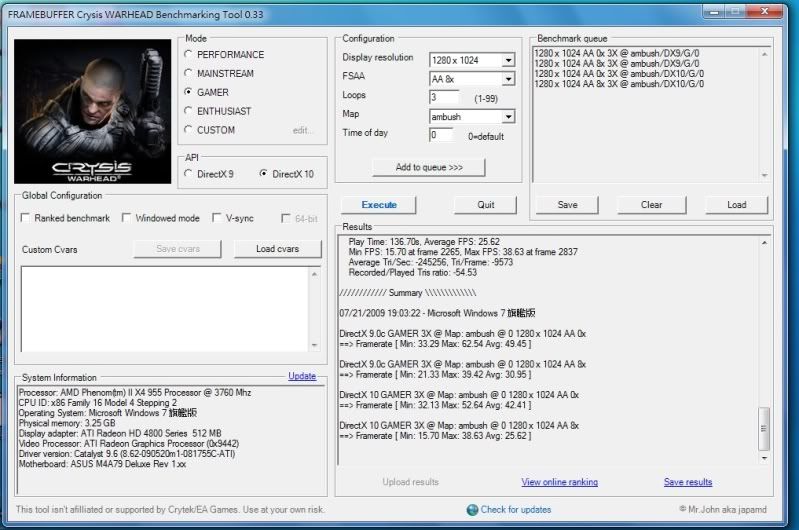Click the Add to queue button

(429, 167)
